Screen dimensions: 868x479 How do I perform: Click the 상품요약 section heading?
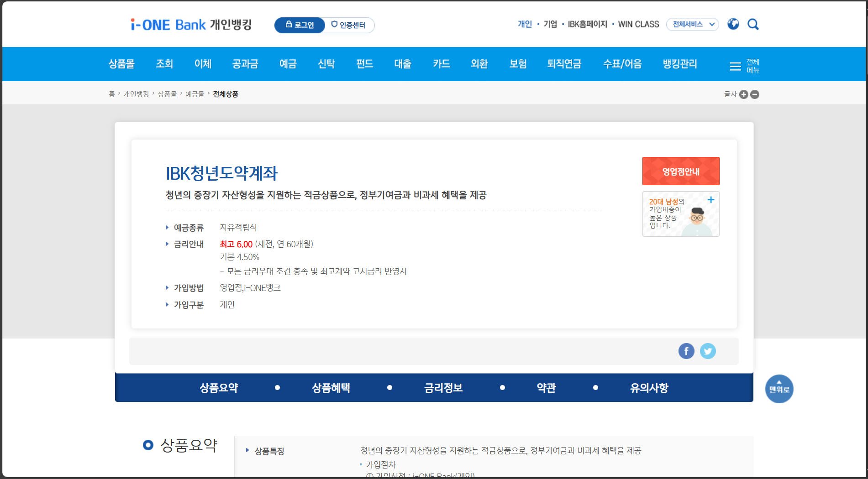point(189,445)
